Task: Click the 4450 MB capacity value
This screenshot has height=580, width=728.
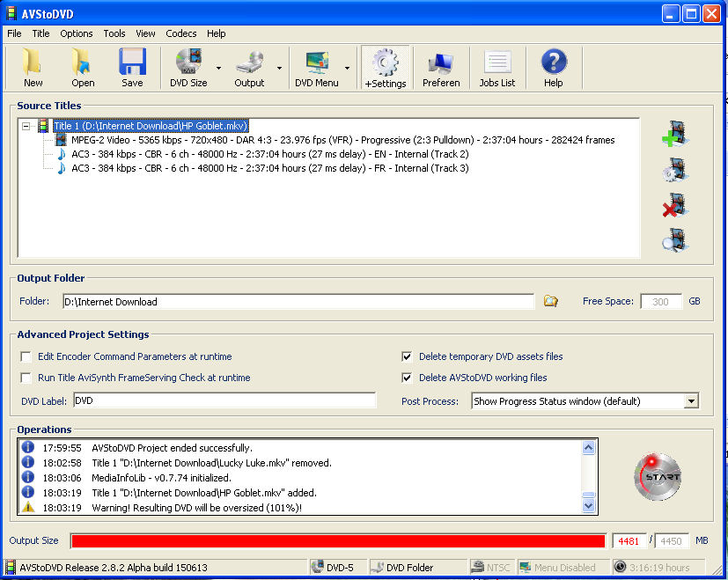Action: click(671, 541)
